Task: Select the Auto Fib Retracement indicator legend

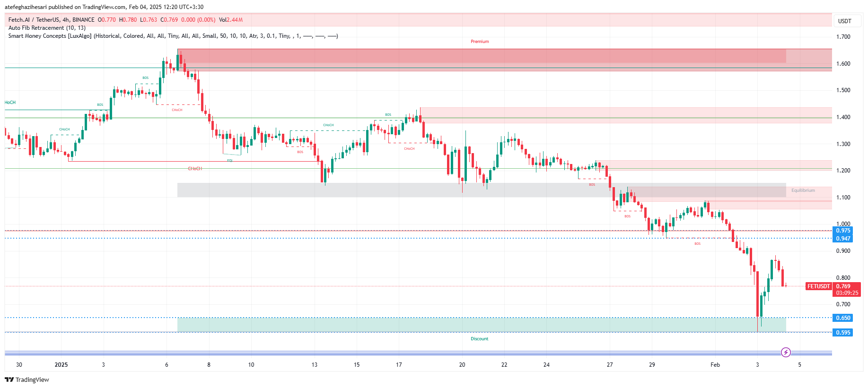Action: coord(47,28)
